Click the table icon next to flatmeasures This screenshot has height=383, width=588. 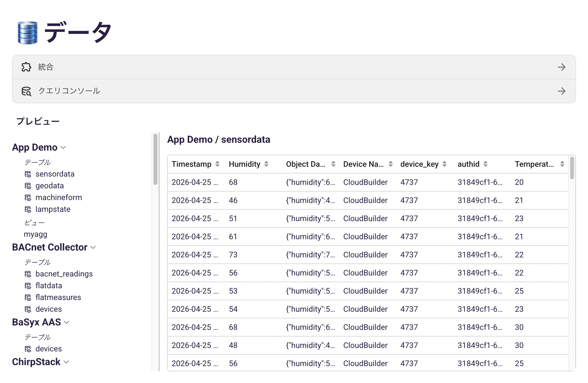[x=28, y=298]
